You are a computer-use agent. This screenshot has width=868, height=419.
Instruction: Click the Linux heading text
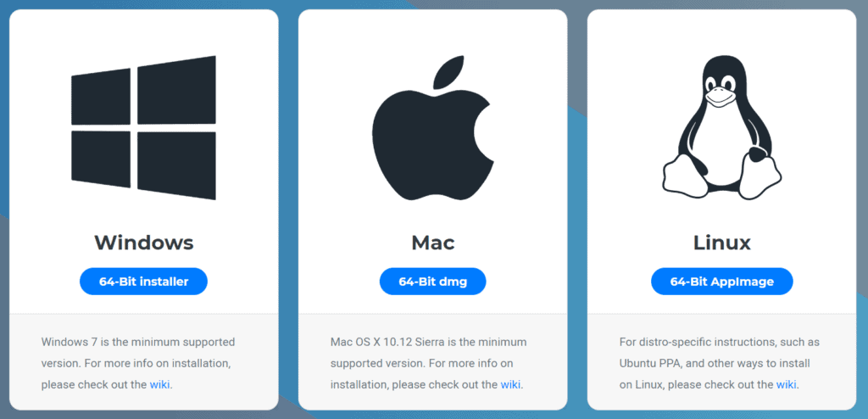coord(722,243)
